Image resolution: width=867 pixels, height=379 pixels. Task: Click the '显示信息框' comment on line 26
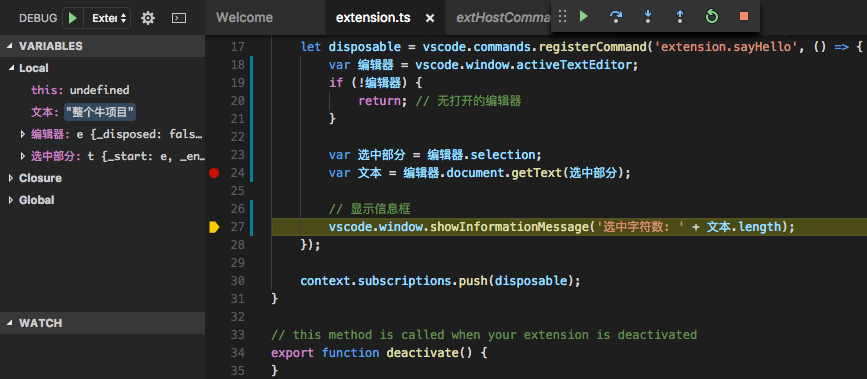coord(369,209)
